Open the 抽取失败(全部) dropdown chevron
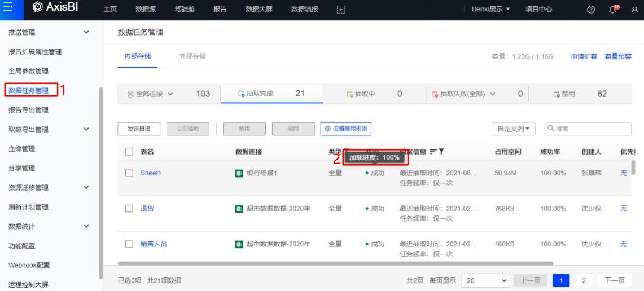The image size is (644, 291). [492, 94]
